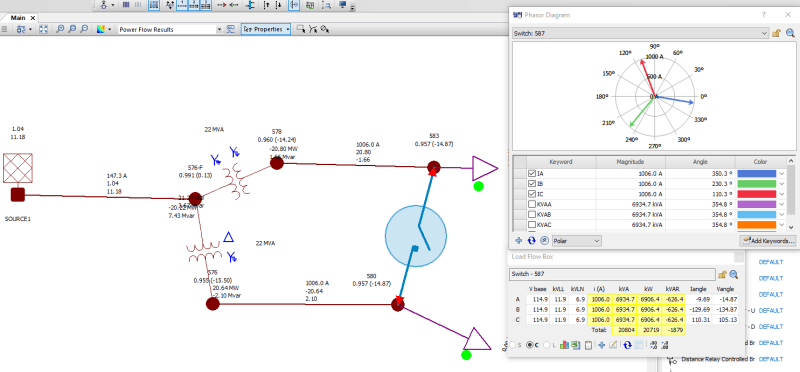Screen dimensions: 800x372
Task: Click the display layer 3 toolbar icon
Action: (x=206, y=5)
